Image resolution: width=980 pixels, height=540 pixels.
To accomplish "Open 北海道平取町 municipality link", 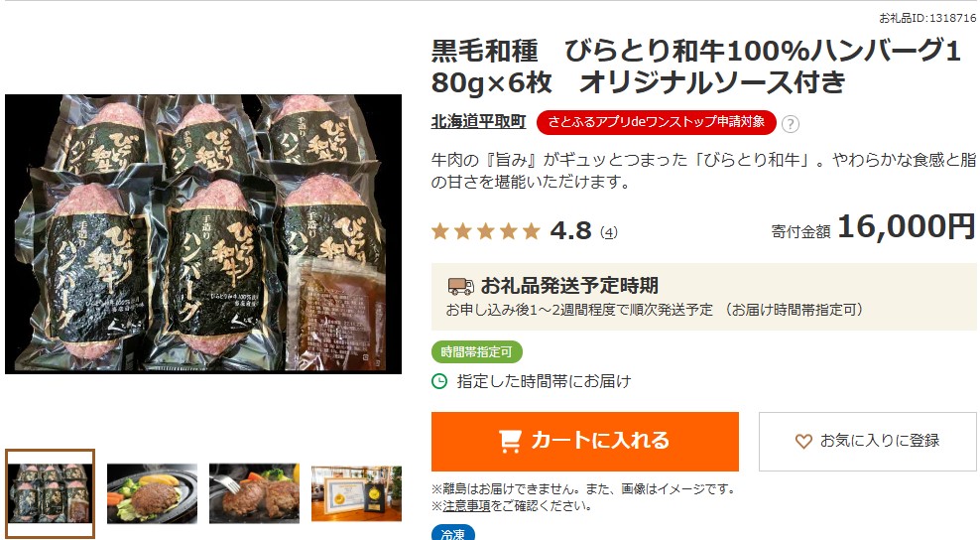I will pos(479,122).
